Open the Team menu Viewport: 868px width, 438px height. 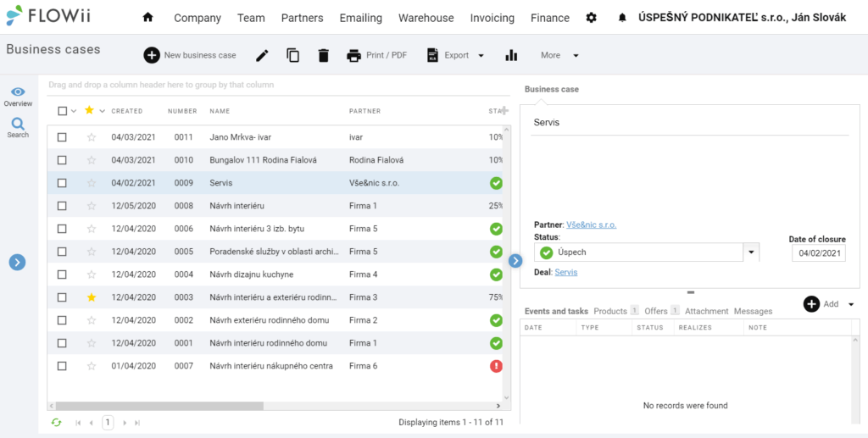pos(251,19)
